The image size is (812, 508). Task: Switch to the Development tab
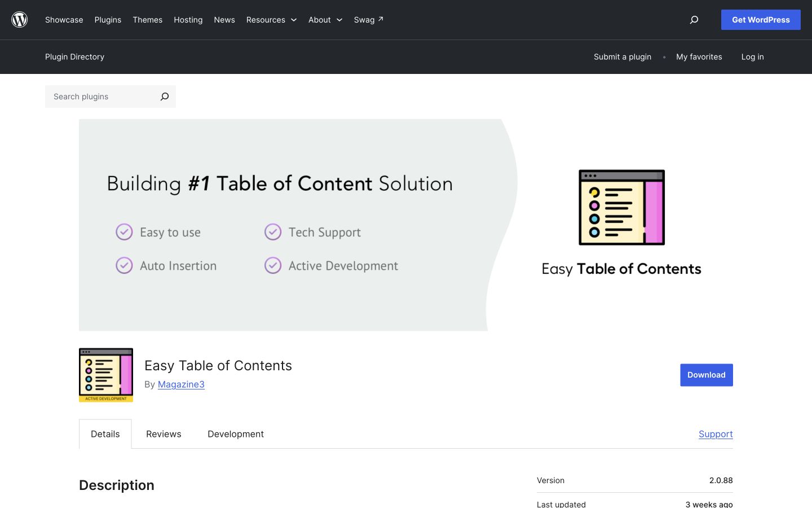[x=236, y=434]
